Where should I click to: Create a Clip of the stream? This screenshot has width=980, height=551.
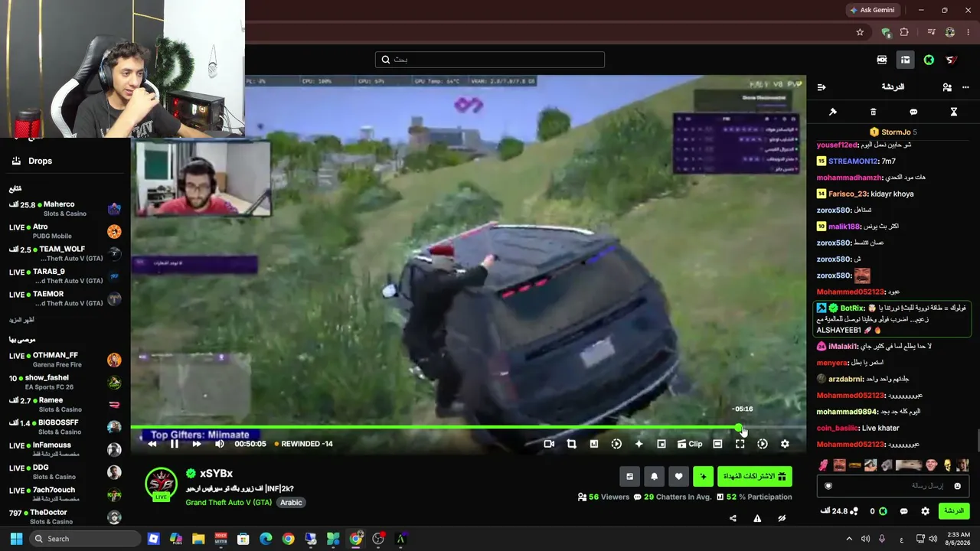tap(690, 444)
